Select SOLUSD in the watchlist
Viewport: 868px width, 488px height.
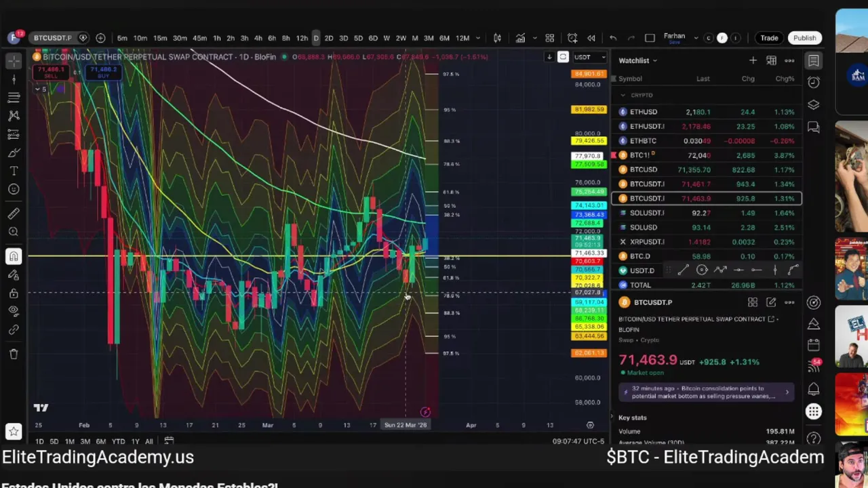pos(707,227)
